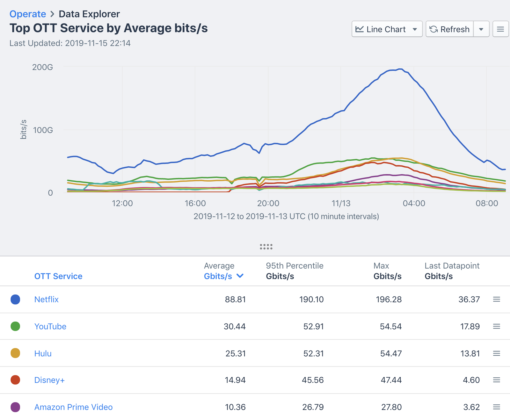This screenshot has height=420, width=510.
Task: Open row menu for Hulu
Action: point(497,353)
